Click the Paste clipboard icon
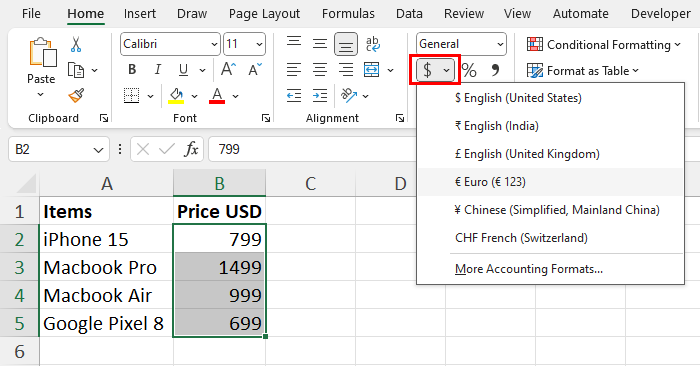Screen dimensions: 700x366 (43, 53)
